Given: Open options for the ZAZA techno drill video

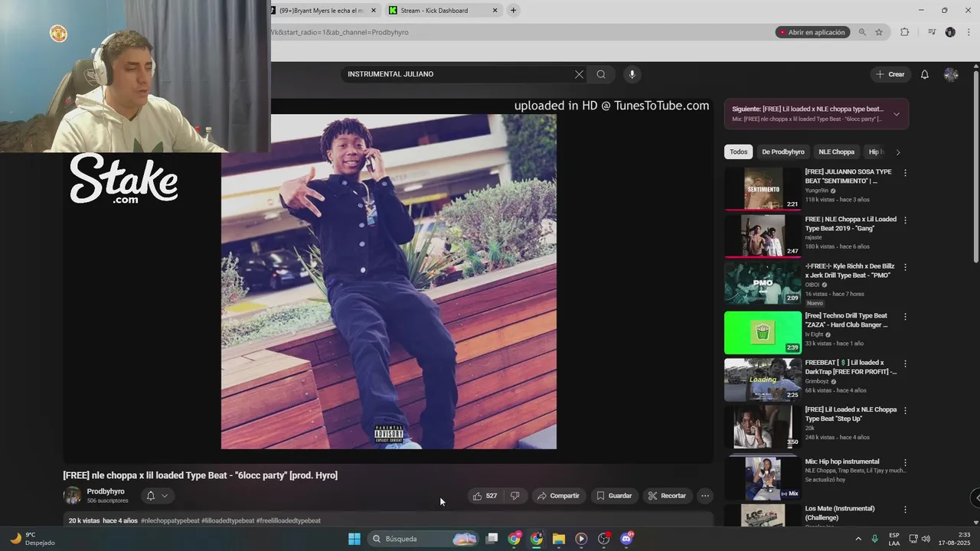Looking at the screenshot, I should [905, 317].
